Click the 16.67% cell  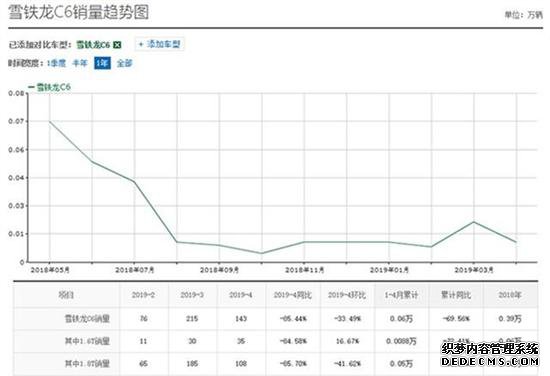[x=347, y=341]
